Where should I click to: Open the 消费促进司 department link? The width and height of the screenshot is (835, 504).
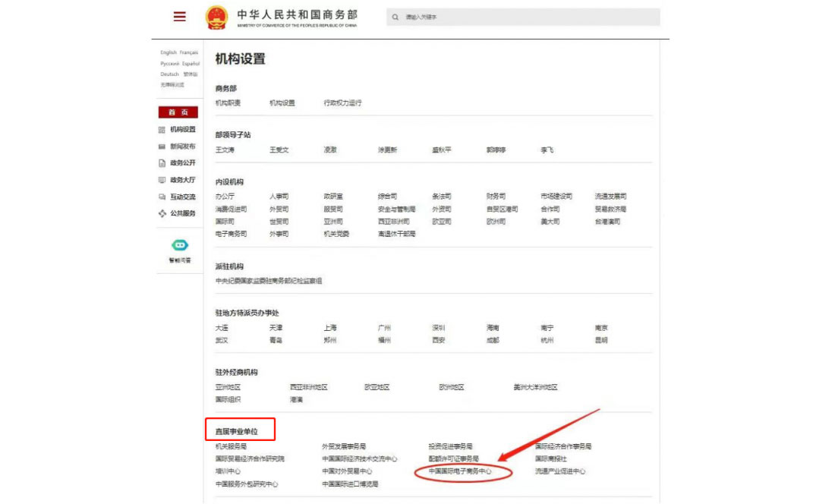[x=231, y=209]
